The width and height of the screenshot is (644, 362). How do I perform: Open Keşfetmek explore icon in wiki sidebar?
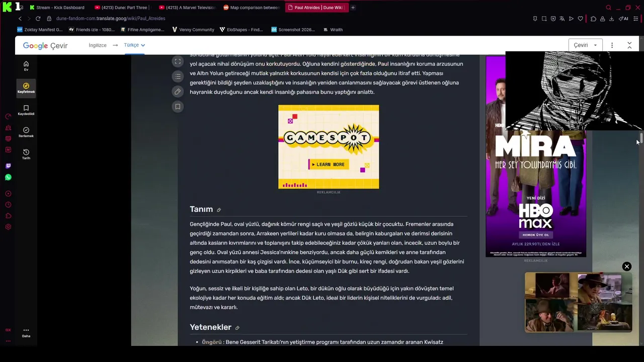point(26,88)
